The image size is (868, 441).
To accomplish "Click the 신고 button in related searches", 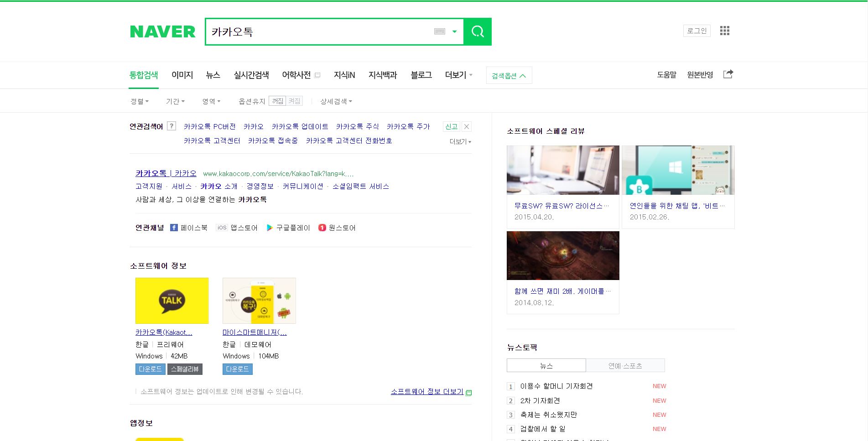I will tap(452, 127).
